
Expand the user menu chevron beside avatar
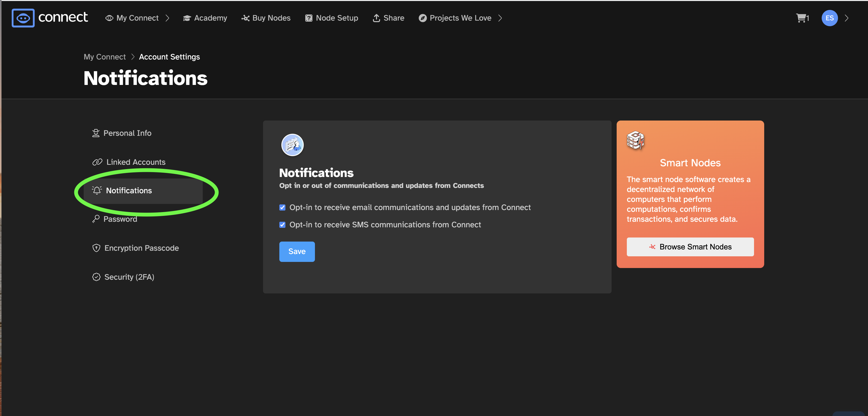[x=847, y=18]
